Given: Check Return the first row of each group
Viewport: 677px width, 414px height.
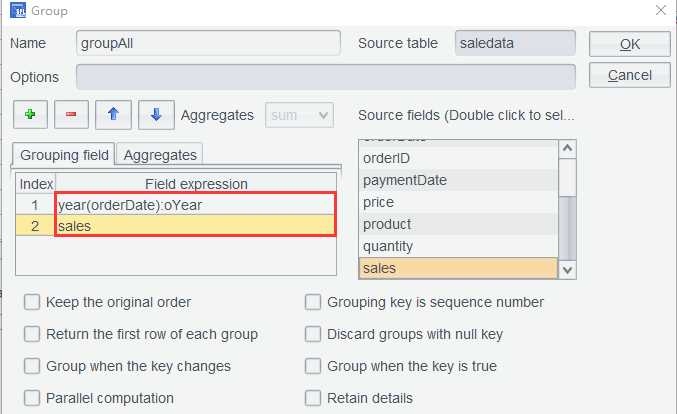Looking at the screenshot, I should (33, 334).
